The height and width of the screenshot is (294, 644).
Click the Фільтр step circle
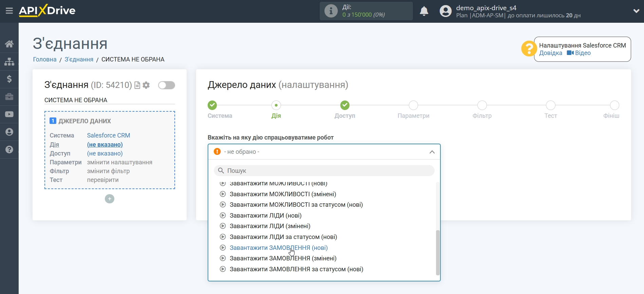[482, 105]
